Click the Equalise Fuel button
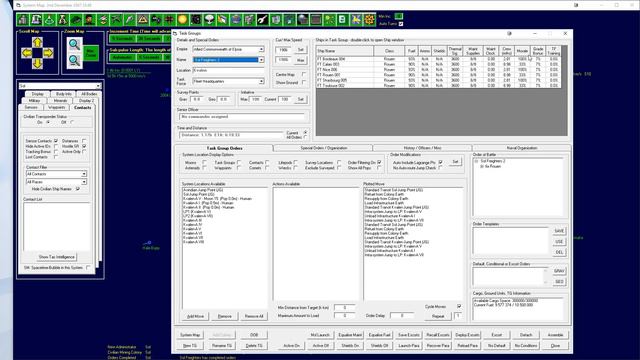Viewport: 640px width, 360px height. [x=379, y=335]
